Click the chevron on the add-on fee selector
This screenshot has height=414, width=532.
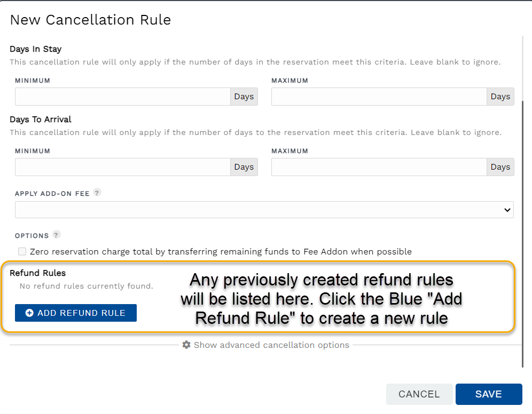(507, 209)
